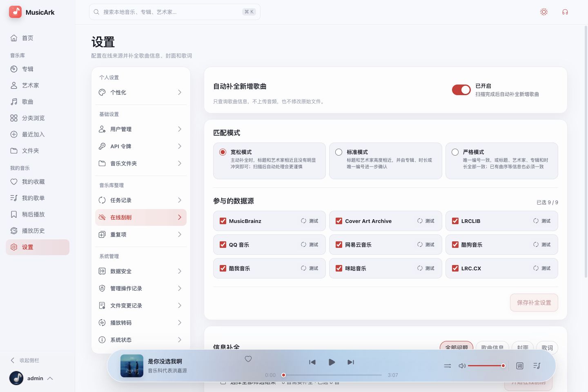Expand the API 令牌 settings row
The height and width of the screenshot is (392, 588).
click(x=141, y=146)
